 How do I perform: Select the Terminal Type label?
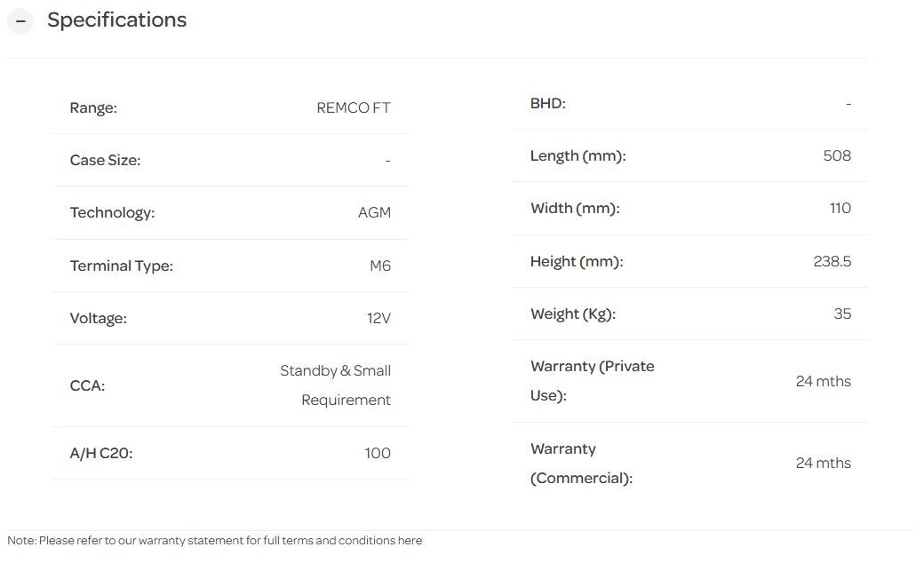tap(121, 266)
